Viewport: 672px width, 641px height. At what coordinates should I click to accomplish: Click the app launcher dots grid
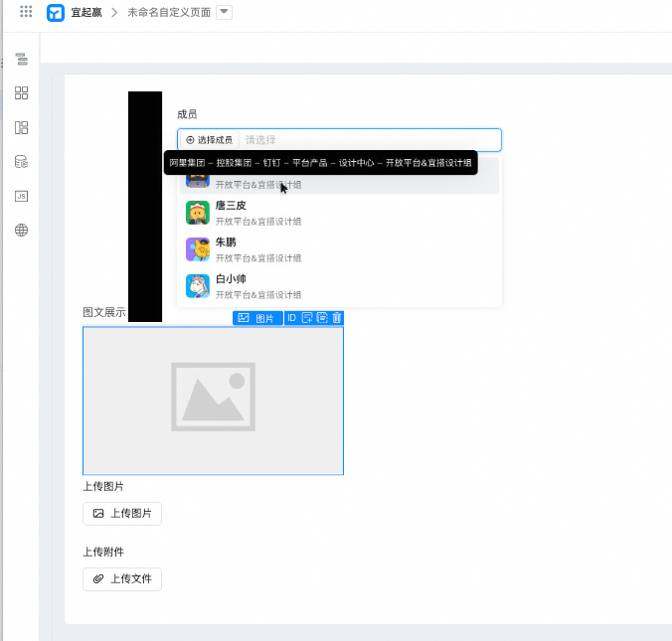pos(26,12)
